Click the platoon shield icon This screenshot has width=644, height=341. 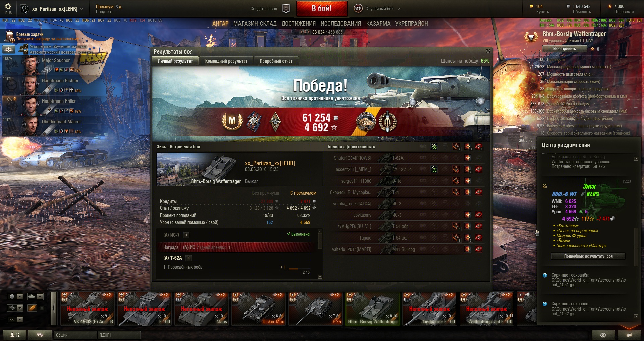(x=286, y=9)
